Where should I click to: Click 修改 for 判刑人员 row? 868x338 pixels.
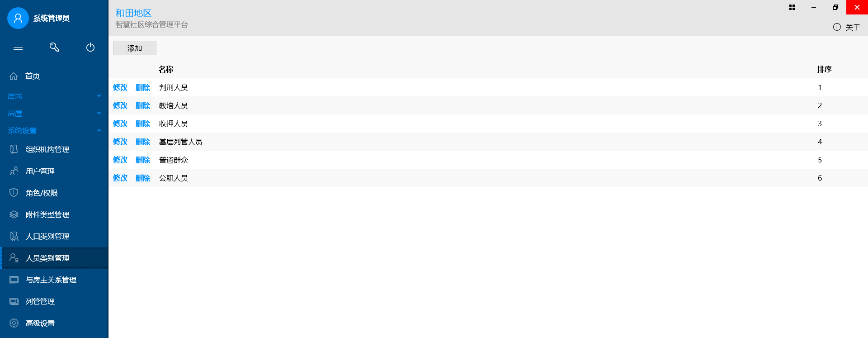click(x=120, y=87)
